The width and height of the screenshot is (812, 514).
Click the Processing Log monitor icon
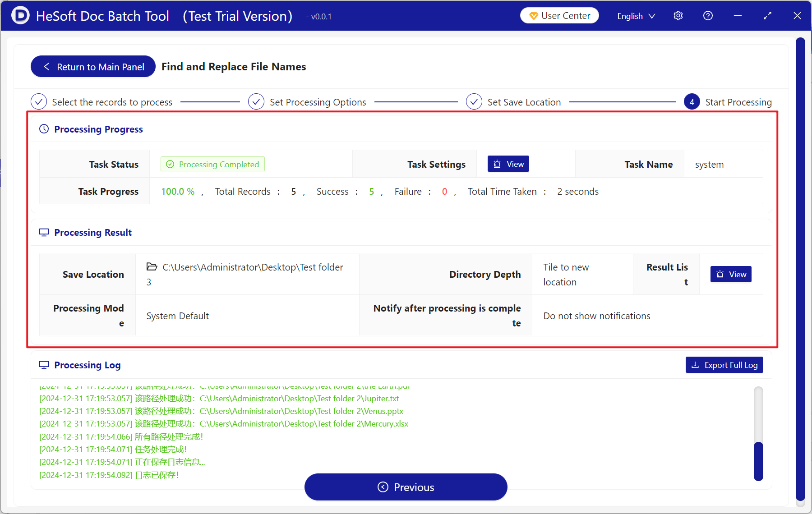tap(44, 365)
